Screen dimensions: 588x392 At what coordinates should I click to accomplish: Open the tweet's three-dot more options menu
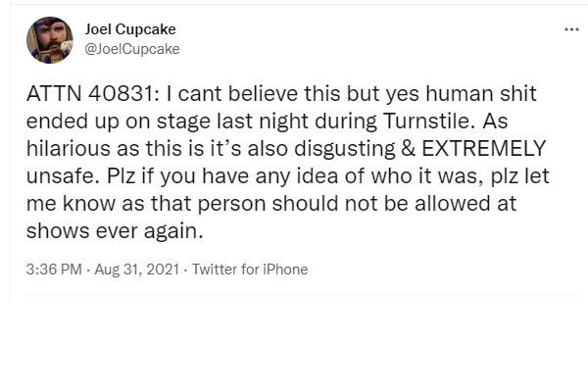(571, 29)
